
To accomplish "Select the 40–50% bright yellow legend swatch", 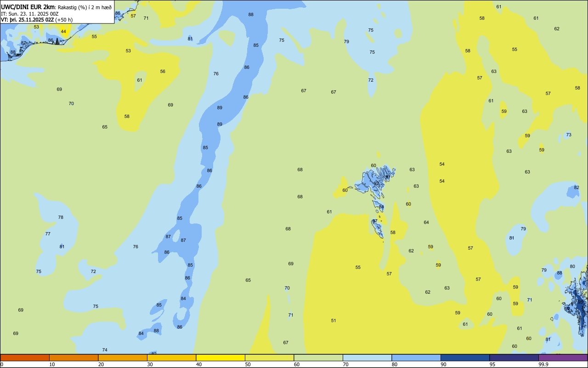I will 220,357.
